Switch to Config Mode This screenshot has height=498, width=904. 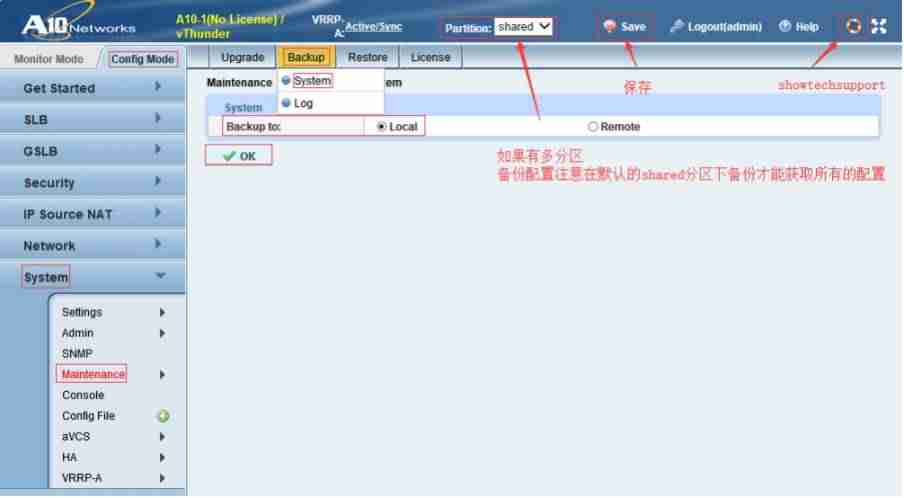142,59
